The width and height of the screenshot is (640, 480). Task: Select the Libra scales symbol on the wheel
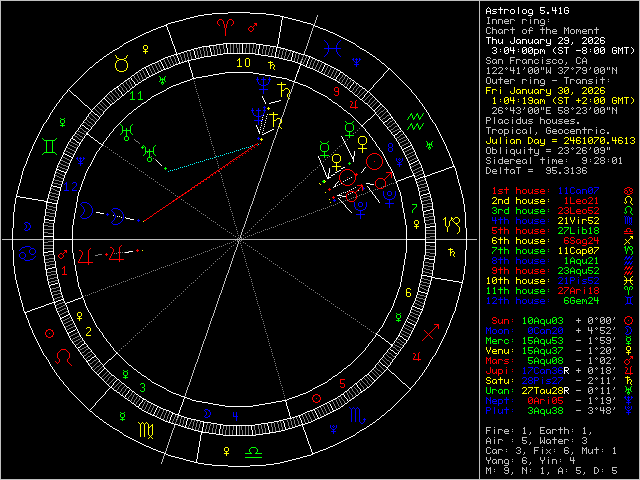253,452
